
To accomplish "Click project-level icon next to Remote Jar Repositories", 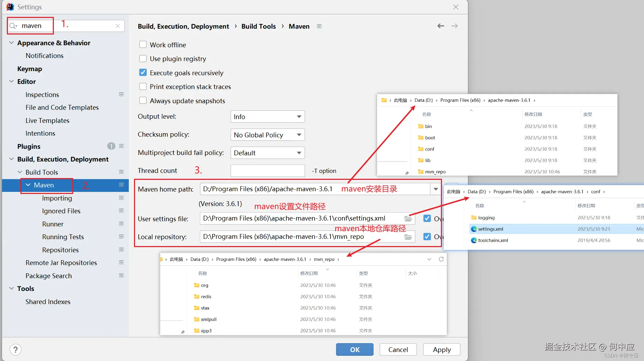I will coord(122,262).
